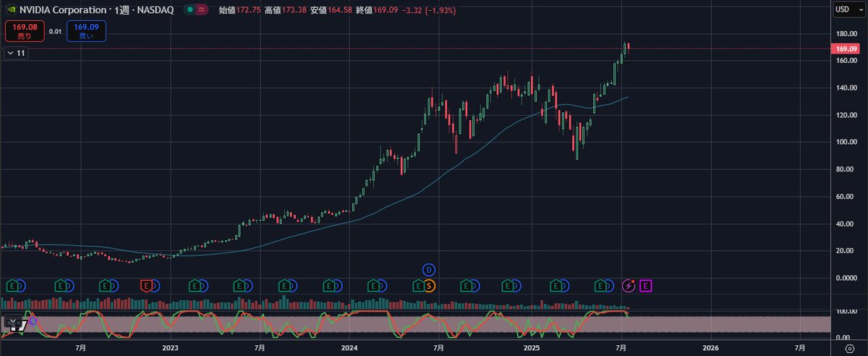Click the 180.00 price axis label

845,34
